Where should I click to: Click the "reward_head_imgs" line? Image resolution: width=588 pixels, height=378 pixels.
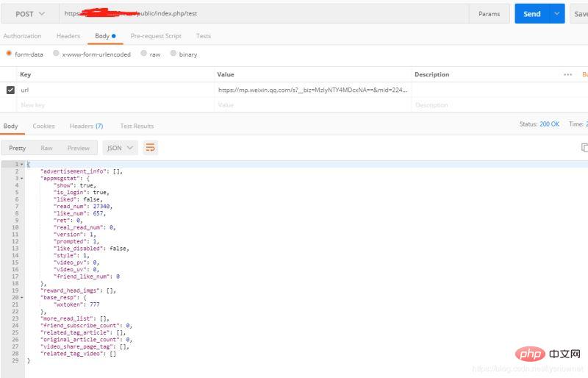click(x=78, y=290)
